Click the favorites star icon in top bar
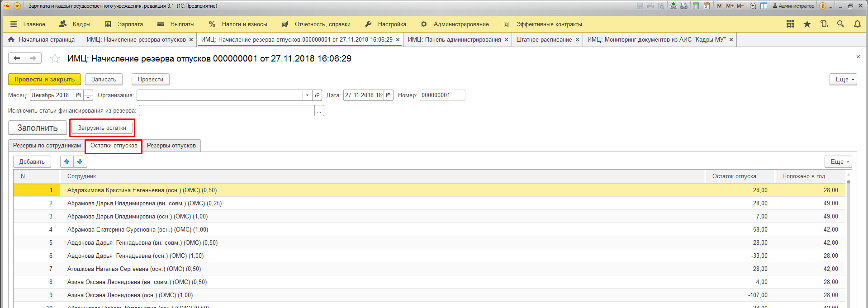The height and width of the screenshot is (308, 868). click(807, 24)
